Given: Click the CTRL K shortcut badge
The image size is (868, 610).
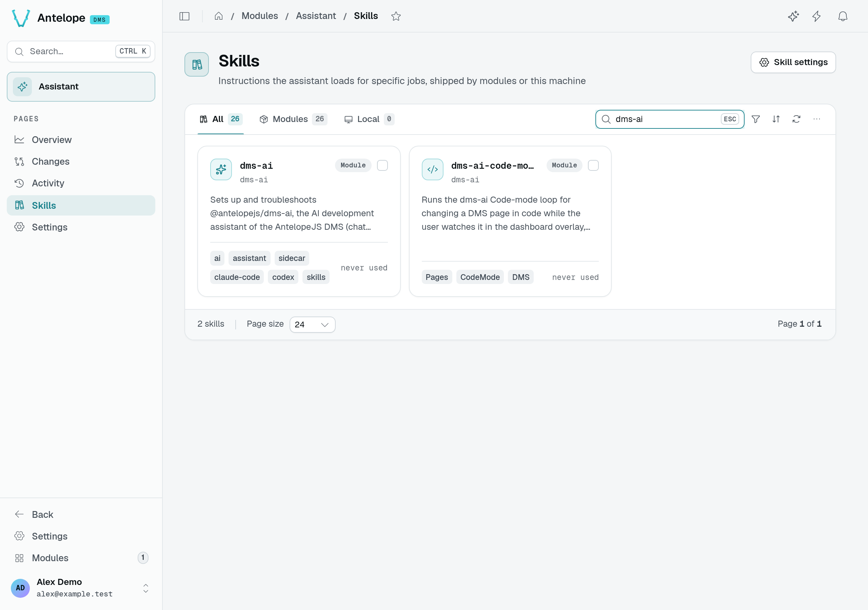Looking at the screenshot, I should pyautogui.click(x=133, y=51).
